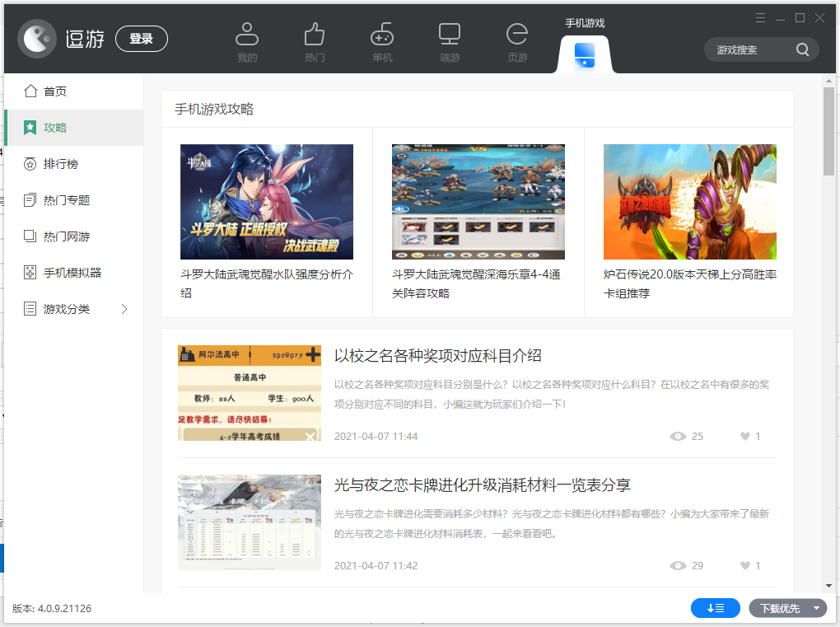The width and height of the screenshot is (840, 627).
Task: Open 排行榜 in the sidebar
Action: (74, 164)
